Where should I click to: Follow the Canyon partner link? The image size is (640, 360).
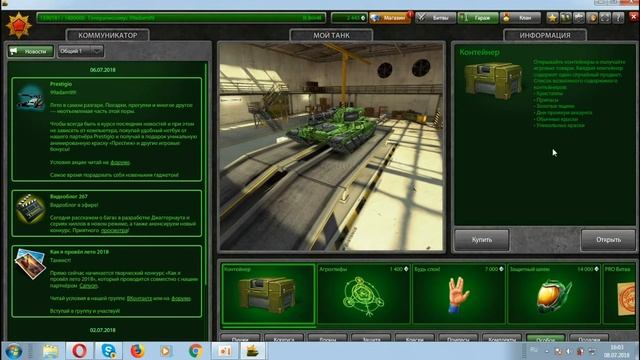[x=88, y=286]
